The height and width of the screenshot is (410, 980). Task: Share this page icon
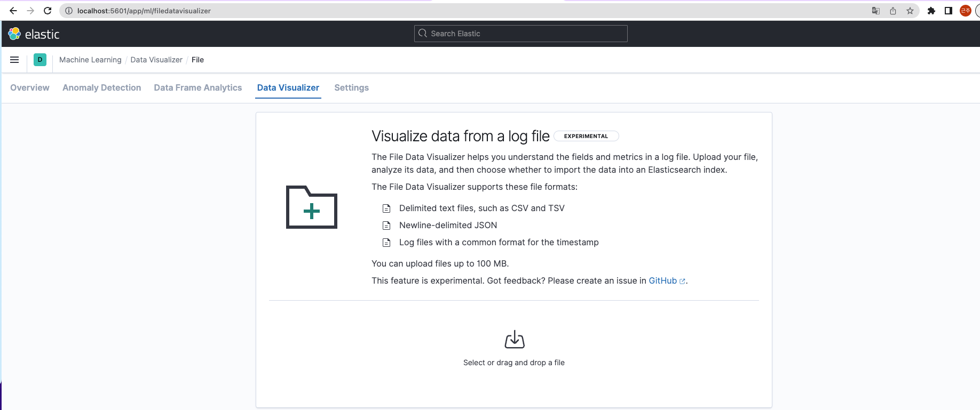coord(893,11)
